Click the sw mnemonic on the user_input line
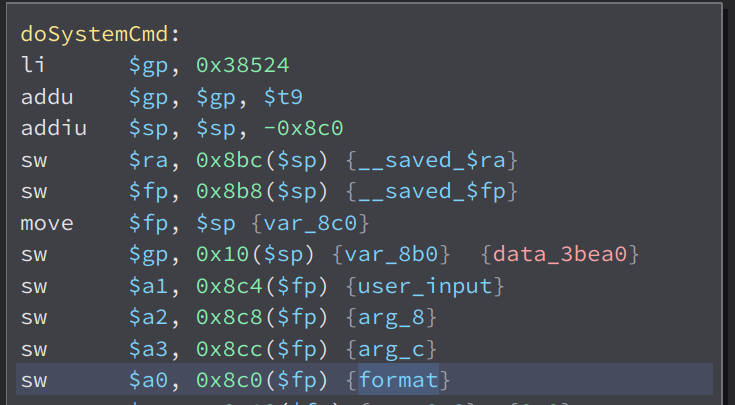The height and width of the screenshot is (405, 735). [x=34, y=286]
